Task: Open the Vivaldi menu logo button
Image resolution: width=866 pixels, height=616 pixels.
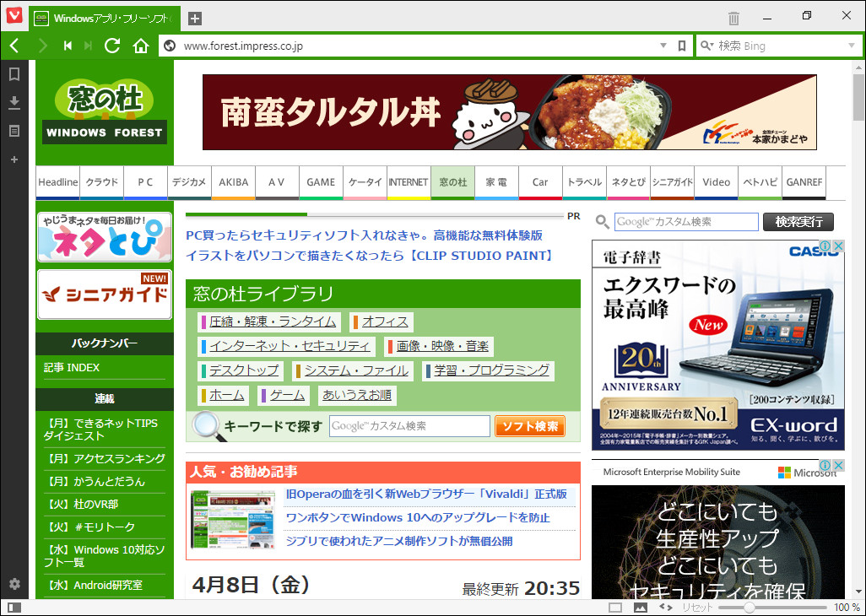Action: point(14,15)
